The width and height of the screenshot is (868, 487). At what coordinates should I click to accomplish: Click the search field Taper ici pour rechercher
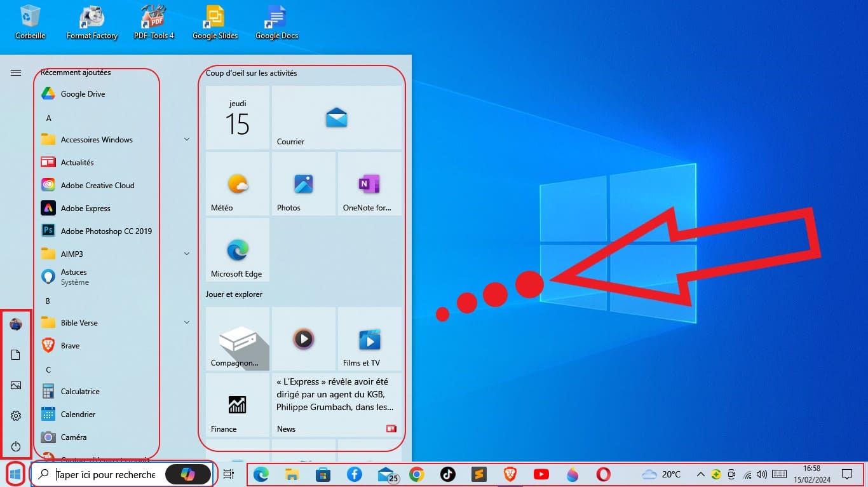[x=105, y=474]
